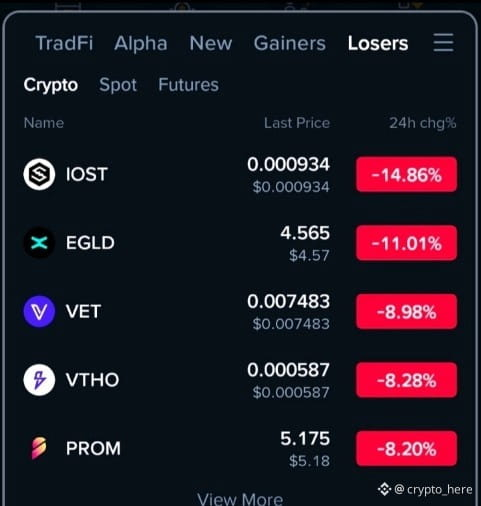481x506 pixels.
Task: Select the Crypto sub-tab
Action: [51, 85]
